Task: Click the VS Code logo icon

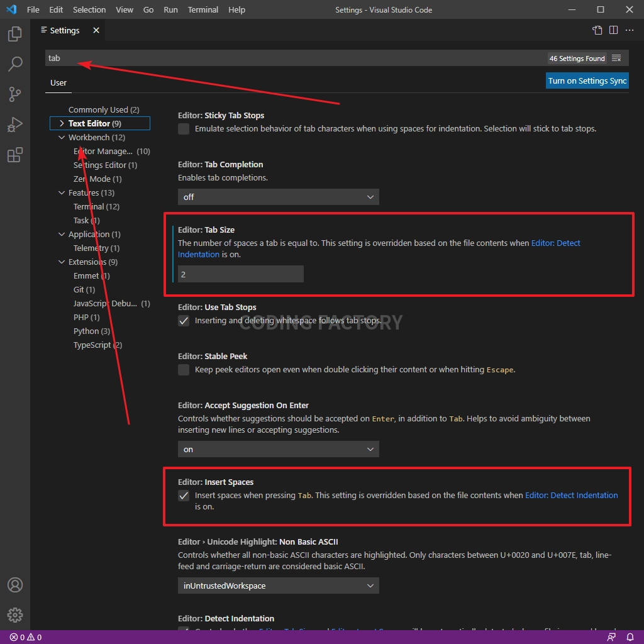Action: click(11, 9)
